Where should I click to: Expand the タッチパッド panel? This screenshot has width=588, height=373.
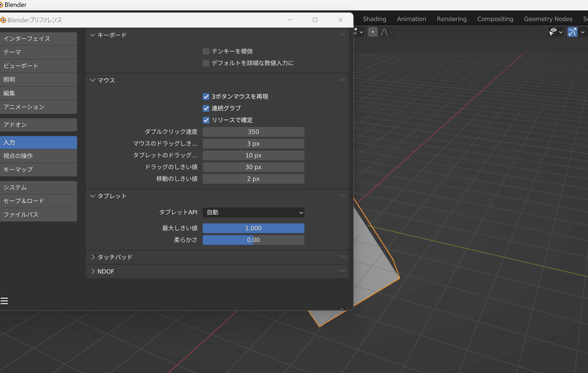click(x=93, y=257)
